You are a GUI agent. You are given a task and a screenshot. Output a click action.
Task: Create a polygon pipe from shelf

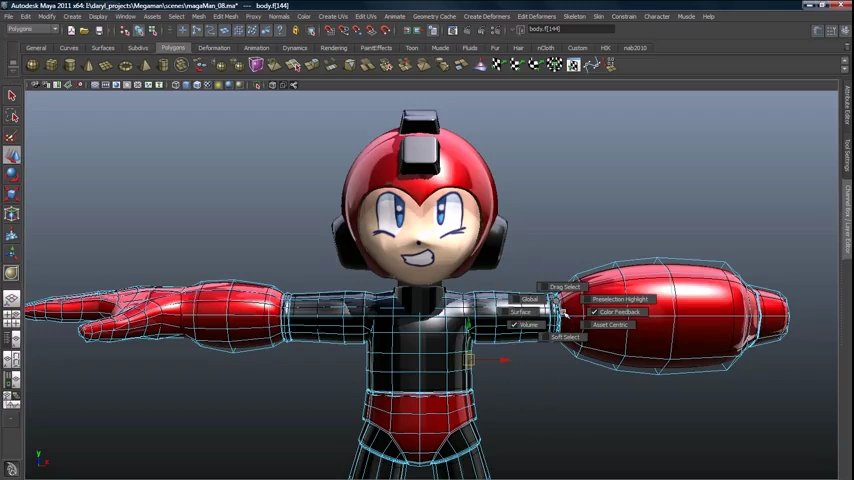[163, 65]
